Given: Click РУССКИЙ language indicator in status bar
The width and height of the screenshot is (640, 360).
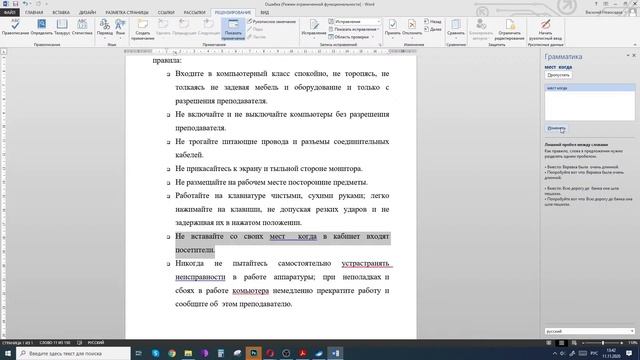Looking at the screenshot, I should tap(96, 342).
